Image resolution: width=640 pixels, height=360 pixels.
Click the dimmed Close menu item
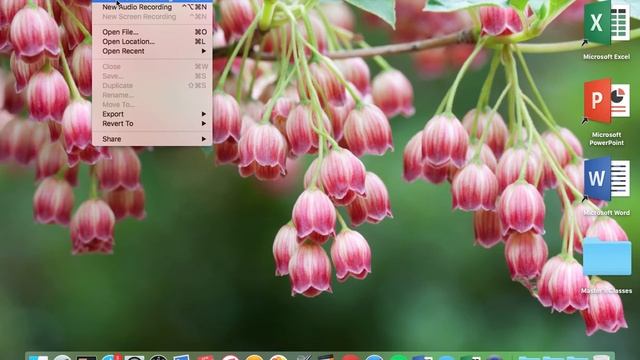[152, 67]
